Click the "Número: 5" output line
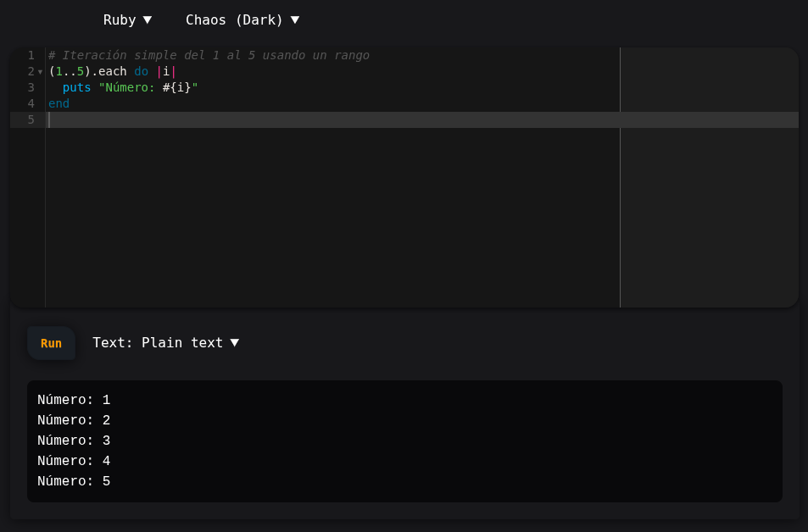The width and height of the screenshot is (808, 532). pos(74,481)
